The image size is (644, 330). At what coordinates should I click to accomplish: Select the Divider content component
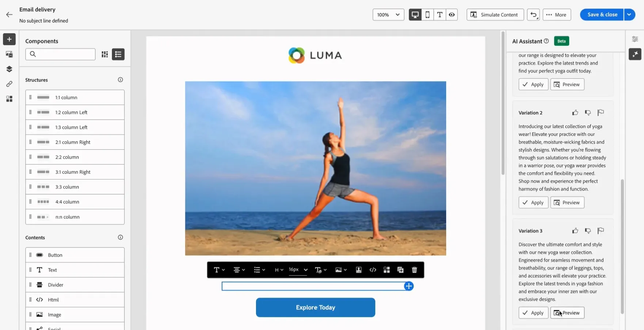pos(75,285)
